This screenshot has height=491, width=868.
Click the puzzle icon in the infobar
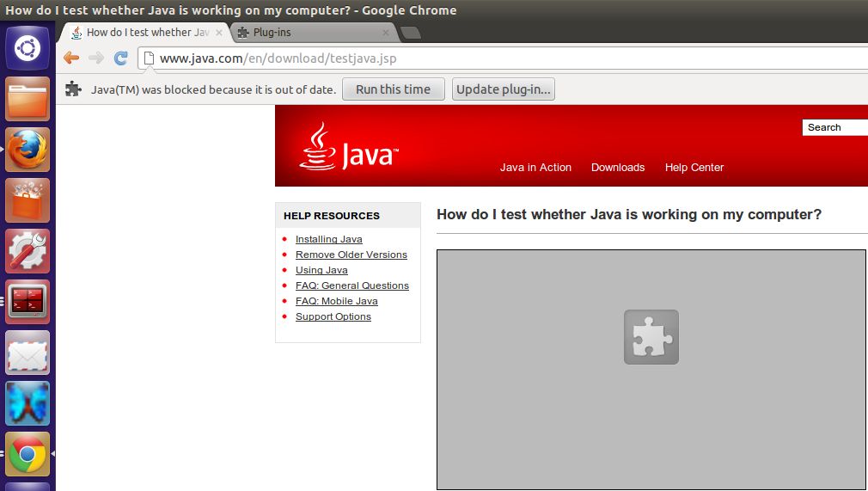[x=73, y=89]
